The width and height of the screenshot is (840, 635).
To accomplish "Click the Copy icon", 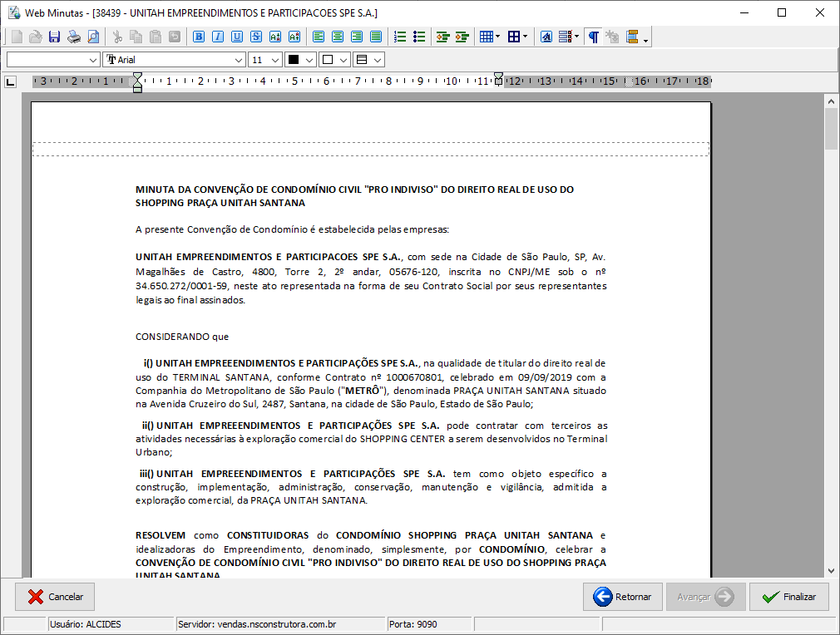I will coord(136,37).
